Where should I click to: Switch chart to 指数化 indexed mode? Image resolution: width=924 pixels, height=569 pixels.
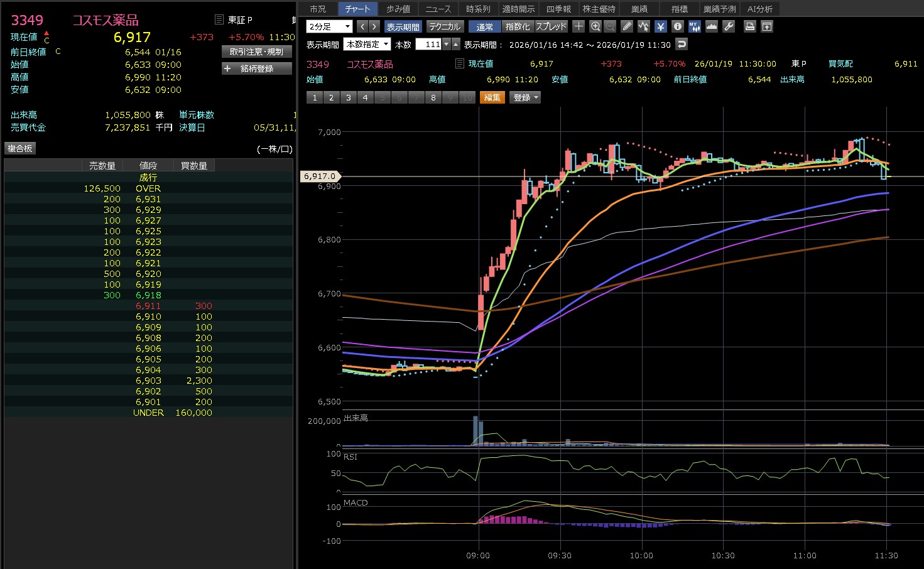point(518,26)
